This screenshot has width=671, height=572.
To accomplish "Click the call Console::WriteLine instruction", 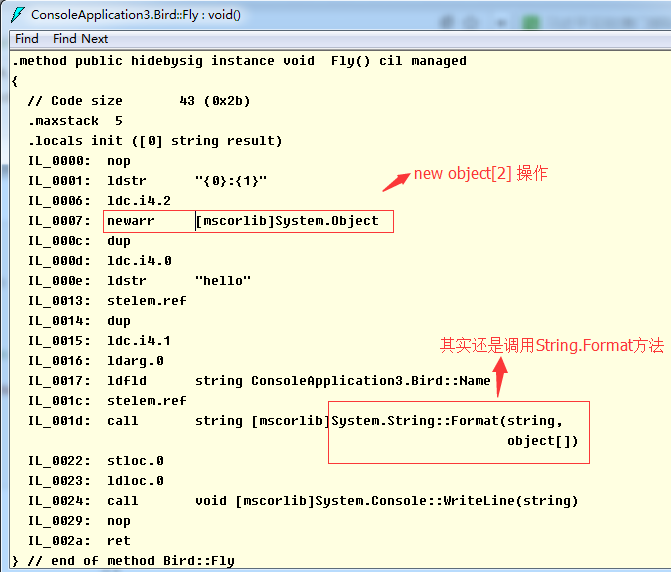I will [x=303, y=501].
